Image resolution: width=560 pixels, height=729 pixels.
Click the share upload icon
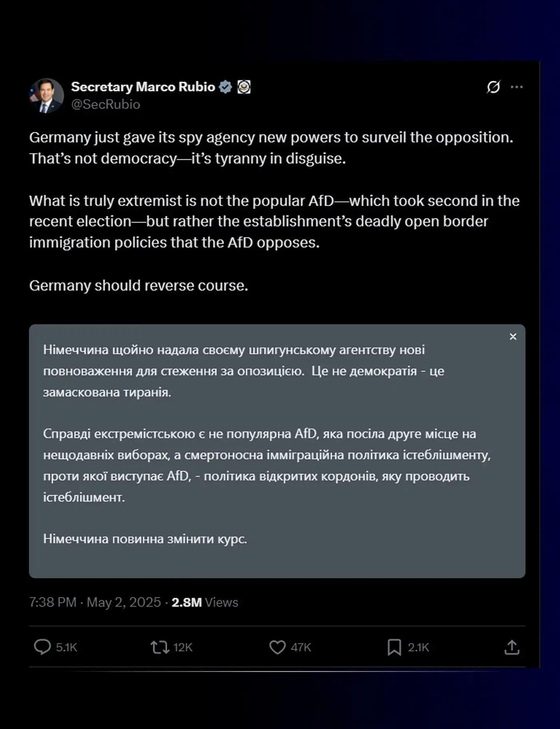512,647
